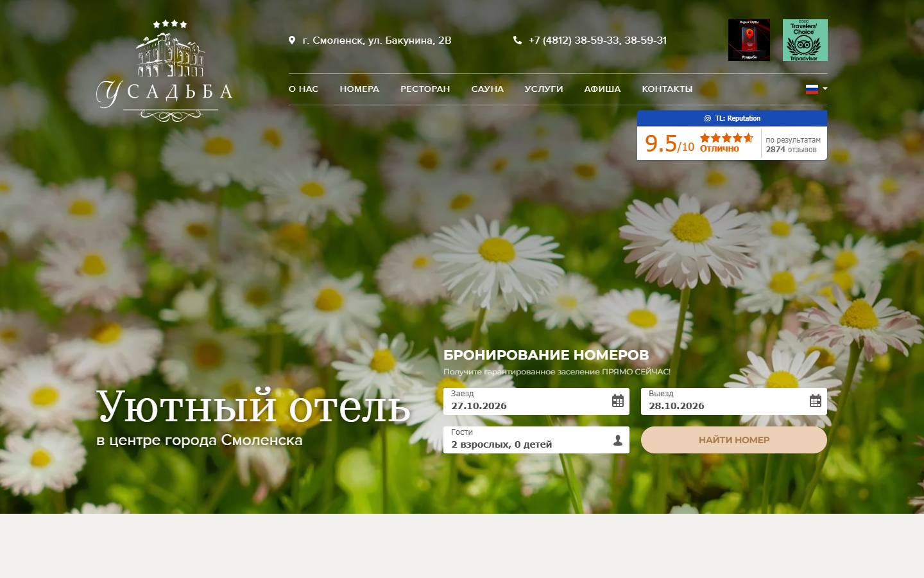
Task: Click the map pin address icon
Action: click(292, 40)
